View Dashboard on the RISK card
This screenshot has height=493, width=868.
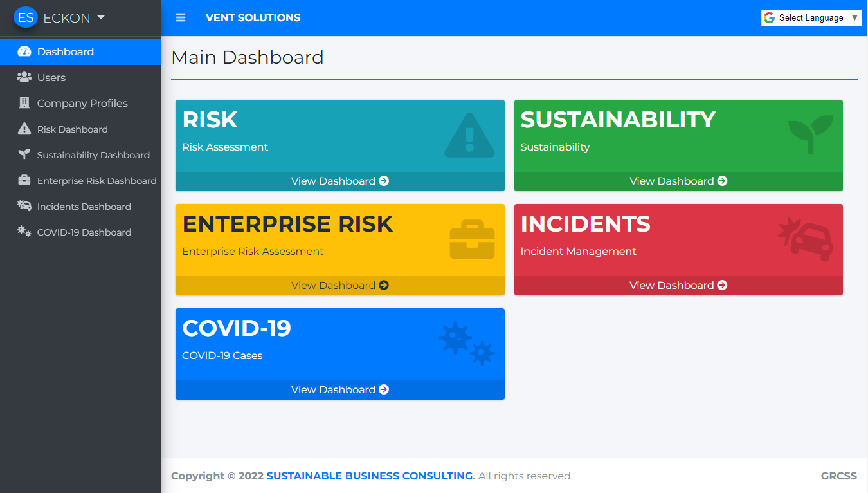pyautogui.click(x=339, y=181)
